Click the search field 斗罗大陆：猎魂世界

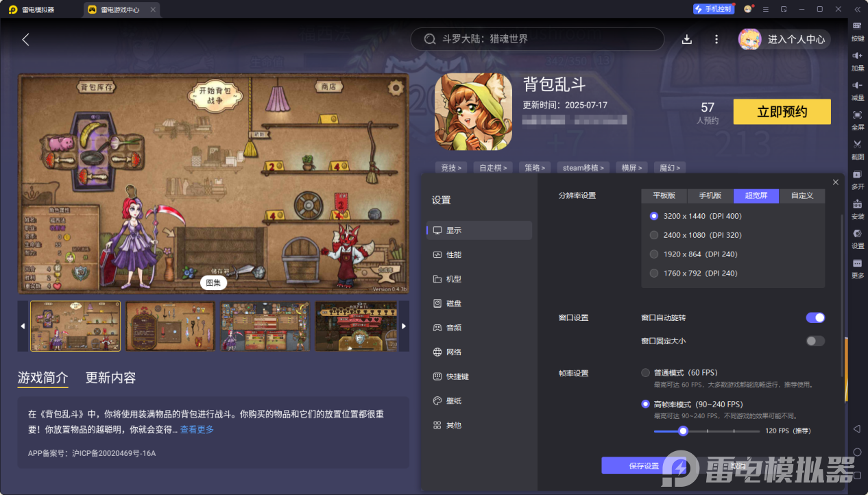(537, 39)
